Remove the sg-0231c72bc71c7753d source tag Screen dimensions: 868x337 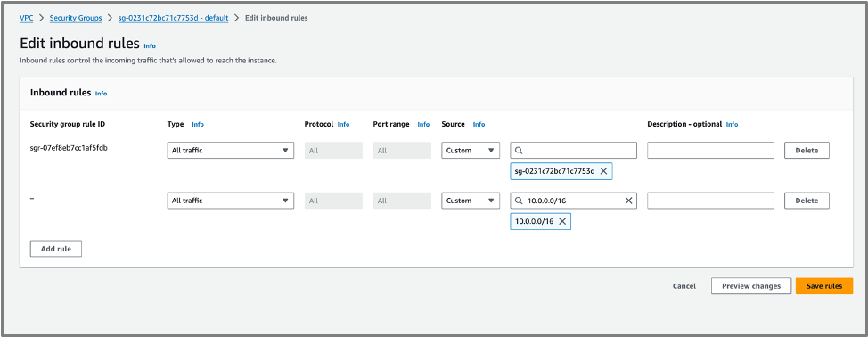point(603,171)
